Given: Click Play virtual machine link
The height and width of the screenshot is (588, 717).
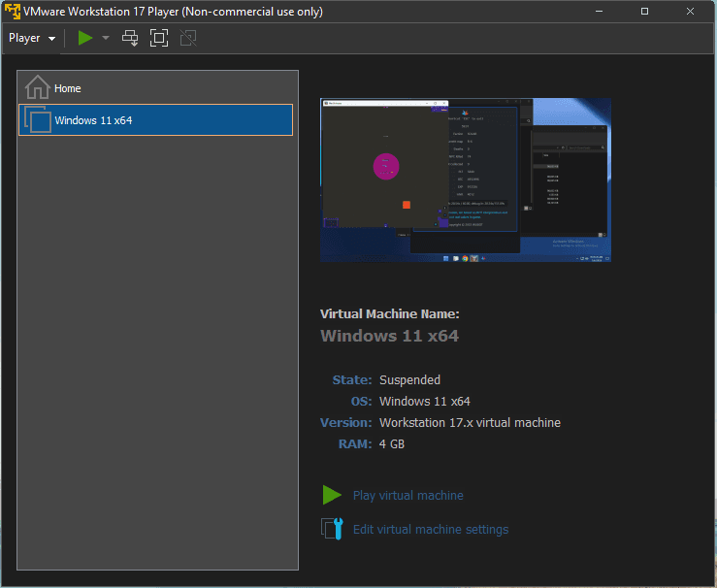Looking at the screenshot, I should click(407, 495).
